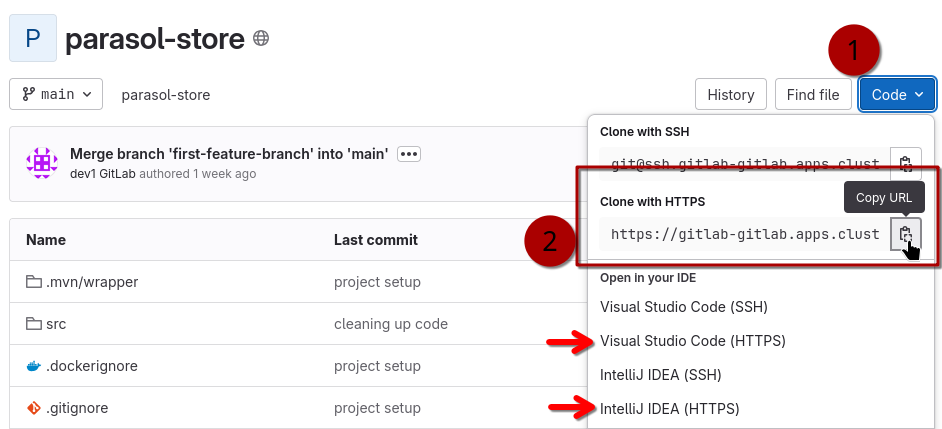Click the .mvn/wrapper folder icon
This screenshot has height=429, width=942.
point(34,282)
